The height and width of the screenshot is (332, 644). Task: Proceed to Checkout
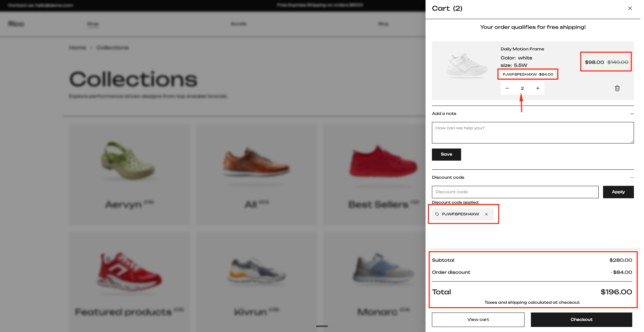[581, 320]
